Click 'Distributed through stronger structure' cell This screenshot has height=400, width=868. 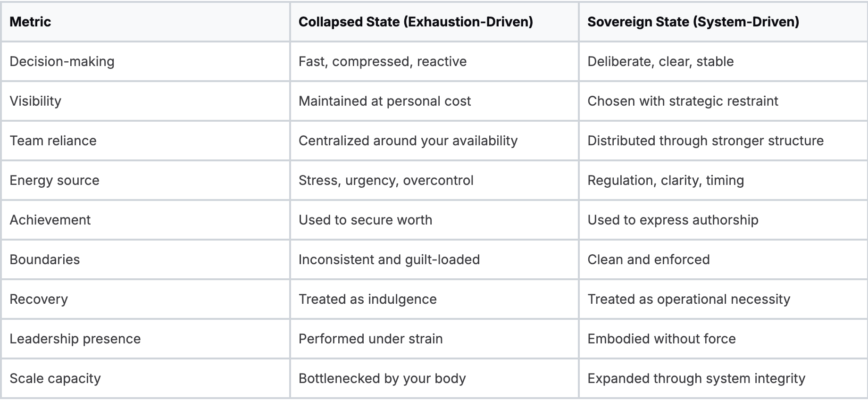705,141
